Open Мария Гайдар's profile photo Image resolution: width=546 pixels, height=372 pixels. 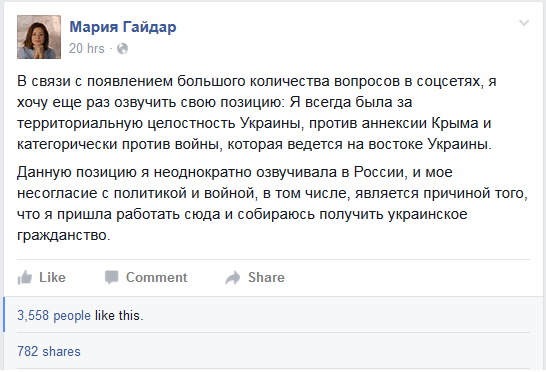click(39, 37)
